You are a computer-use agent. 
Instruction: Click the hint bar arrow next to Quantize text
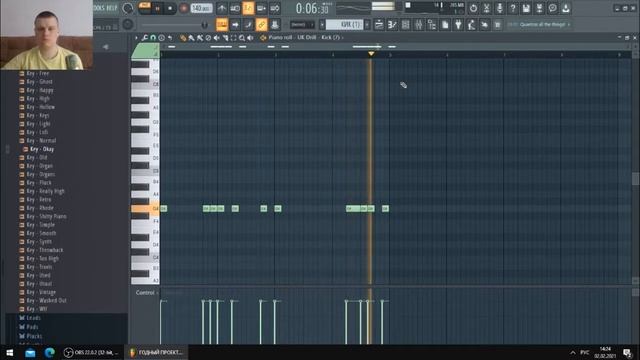[x=569, y=24]
